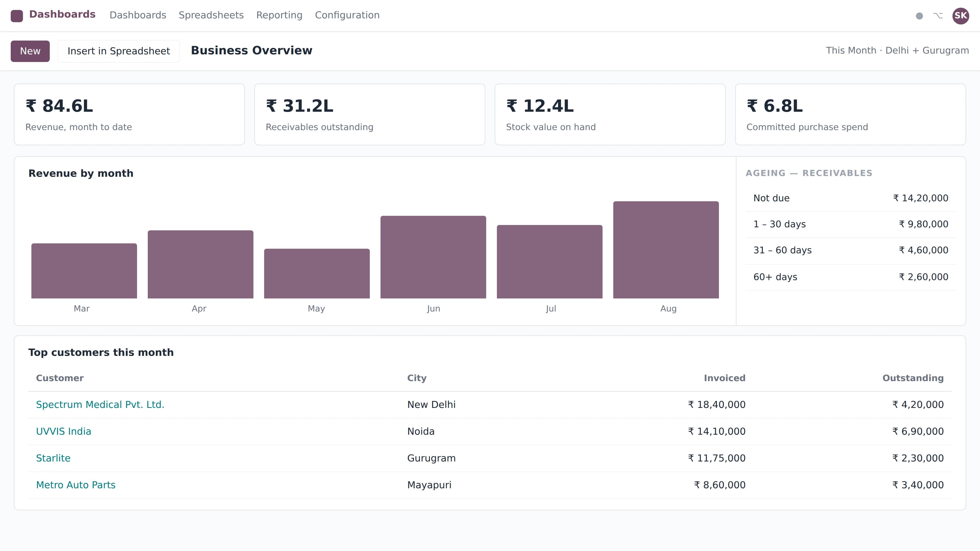Open UVVIS India customer link

click(x=64, y=432)
